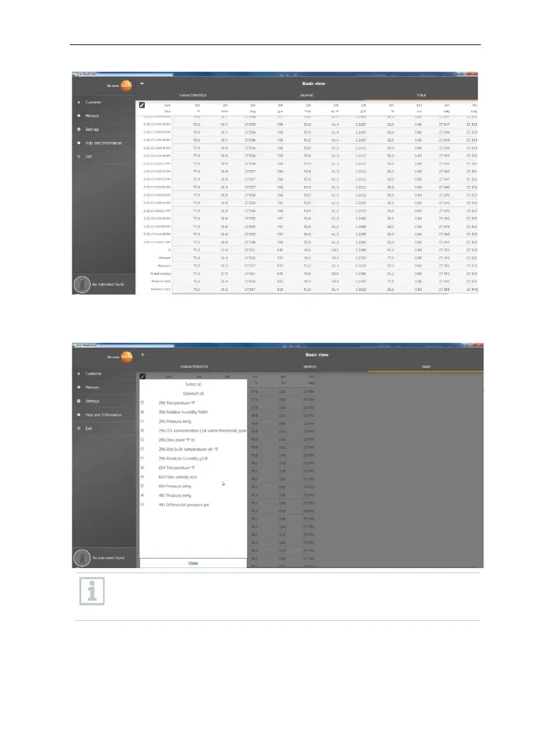The image size is (533, 756).
Task: Click the 'Basic view' title in the channel-list screenshot
Action: pyautogui.click(x=317, y=354)
